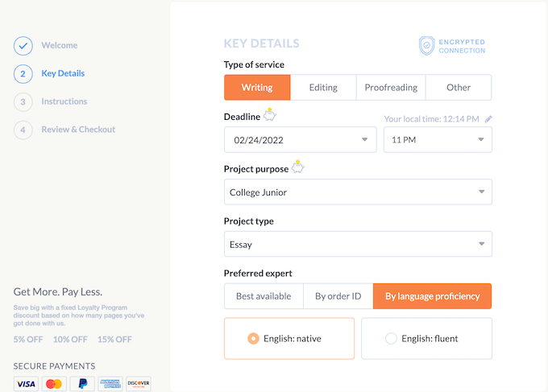548x392 pixels.
Task: Switch to the By order ID tab
Action: pyautogui.click(x=338, y=296)
